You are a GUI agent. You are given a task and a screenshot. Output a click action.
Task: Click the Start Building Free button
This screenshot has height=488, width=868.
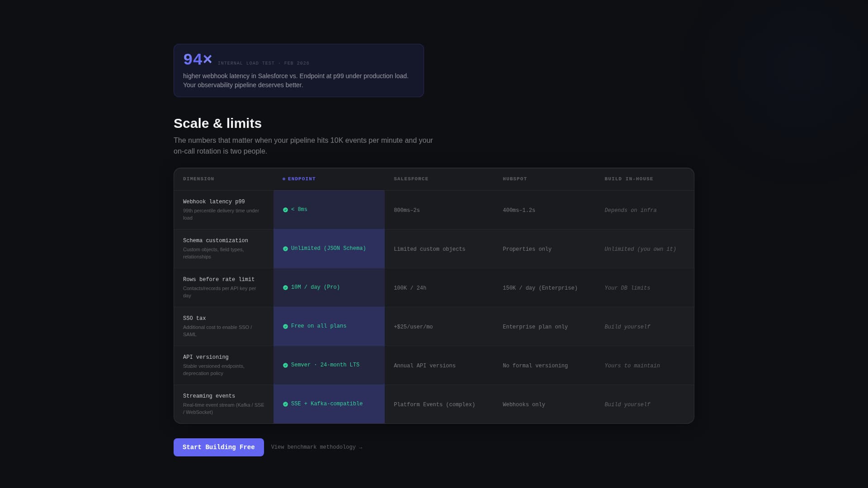click(x=218, y=447)
